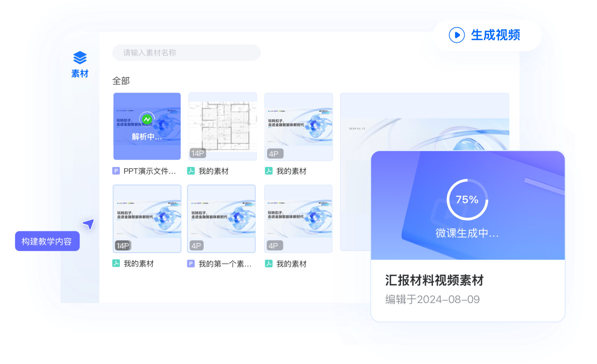The width and height of the screenshot is (597, 364).
Task: Open the 14P floor plan thumbnail
Action: coord(222,127)
